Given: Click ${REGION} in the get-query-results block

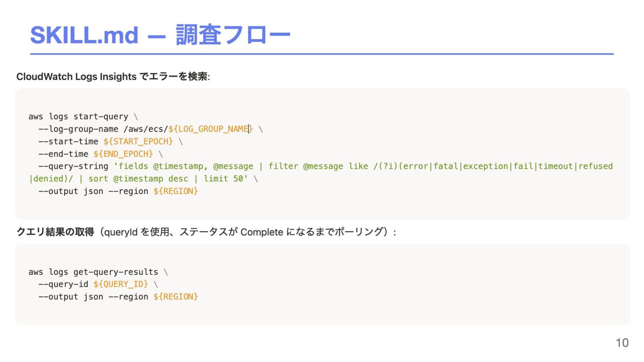Looking at the screenshot, I should [176, 297].
